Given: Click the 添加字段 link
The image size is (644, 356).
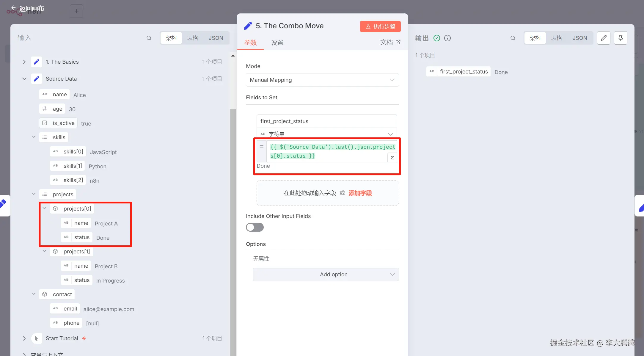Looking at the screenshot, I should (360, 193).
